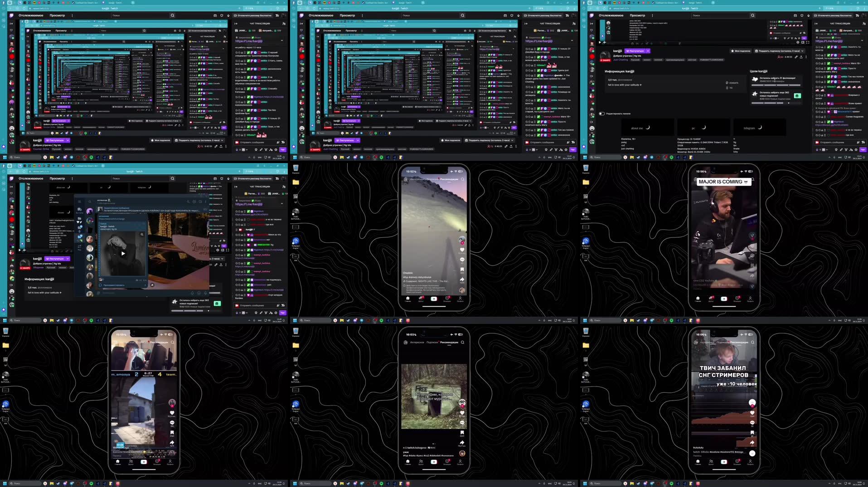This screenshot has width=868, height=487.
Task: Open Home tab on ТВИЧ ЗАБАНИЛ TikTok
Action: click(698, 462)
